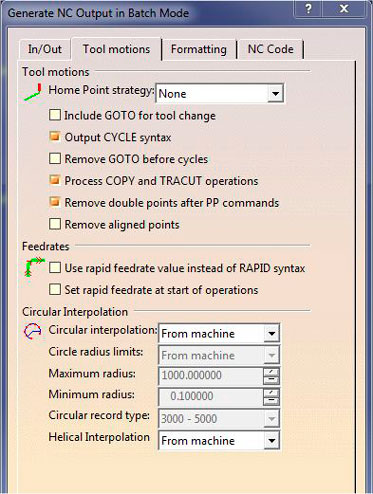Click the Tool motions section heading
373x494 pixels.
pos(56,72)
